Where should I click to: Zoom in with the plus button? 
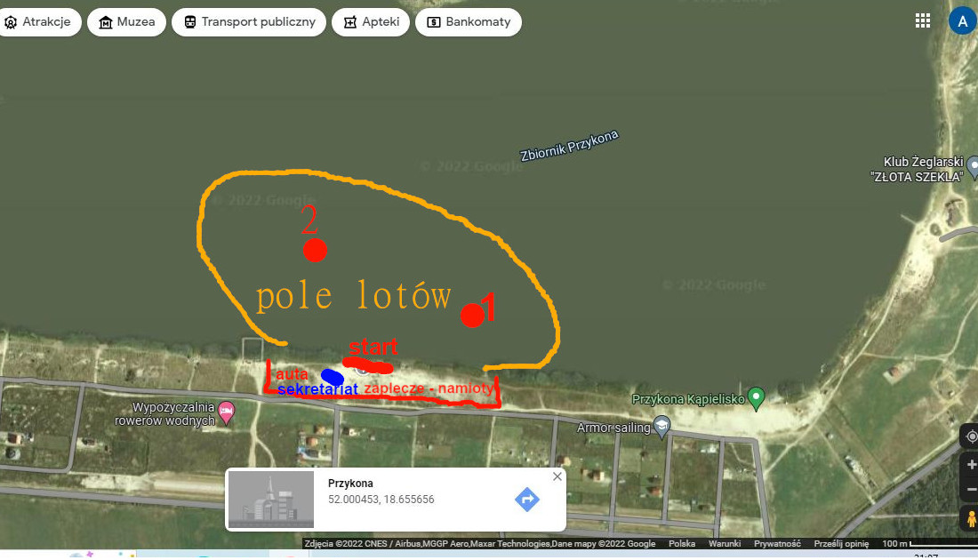(971, 465)
